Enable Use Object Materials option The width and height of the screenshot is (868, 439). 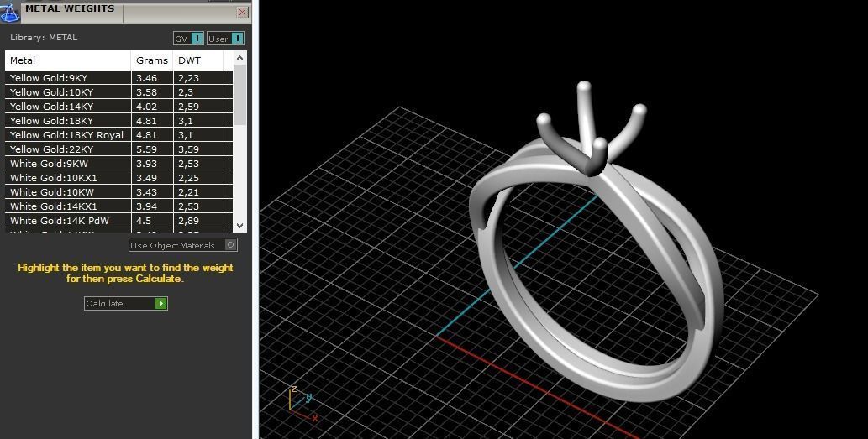click(x=182, y=245)
